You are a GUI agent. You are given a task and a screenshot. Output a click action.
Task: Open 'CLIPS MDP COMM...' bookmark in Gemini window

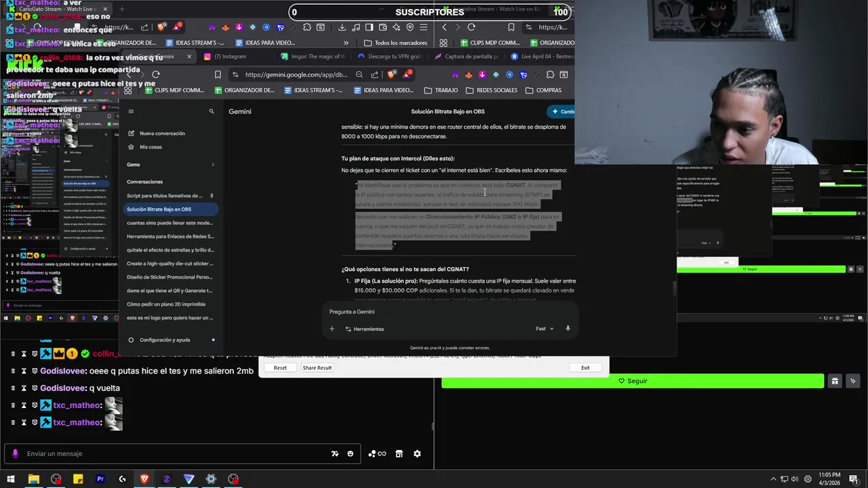pyautogui.click(x=176, y=90)
